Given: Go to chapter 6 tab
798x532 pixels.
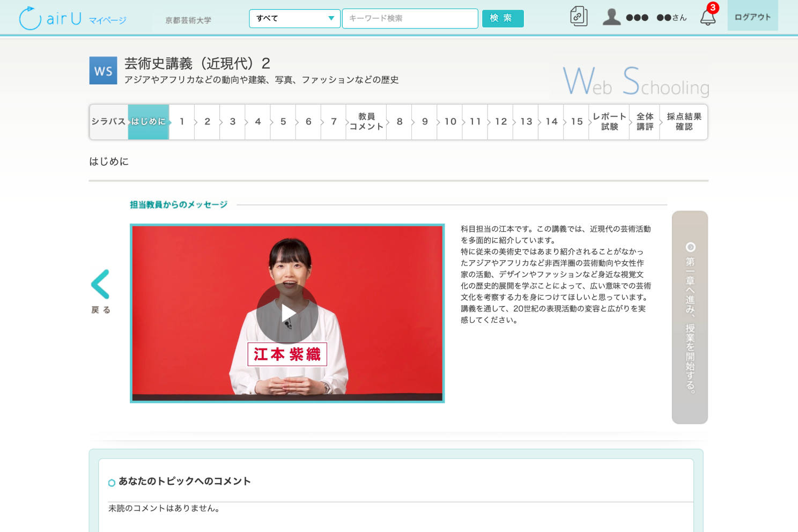Looking at the screenshot, I should (x=308, y=122).
